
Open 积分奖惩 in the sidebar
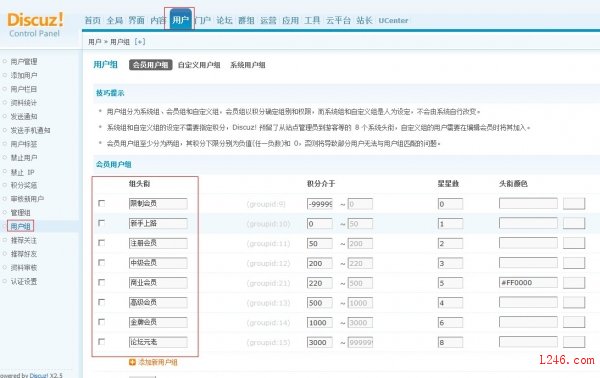click(x=24, y=185)
